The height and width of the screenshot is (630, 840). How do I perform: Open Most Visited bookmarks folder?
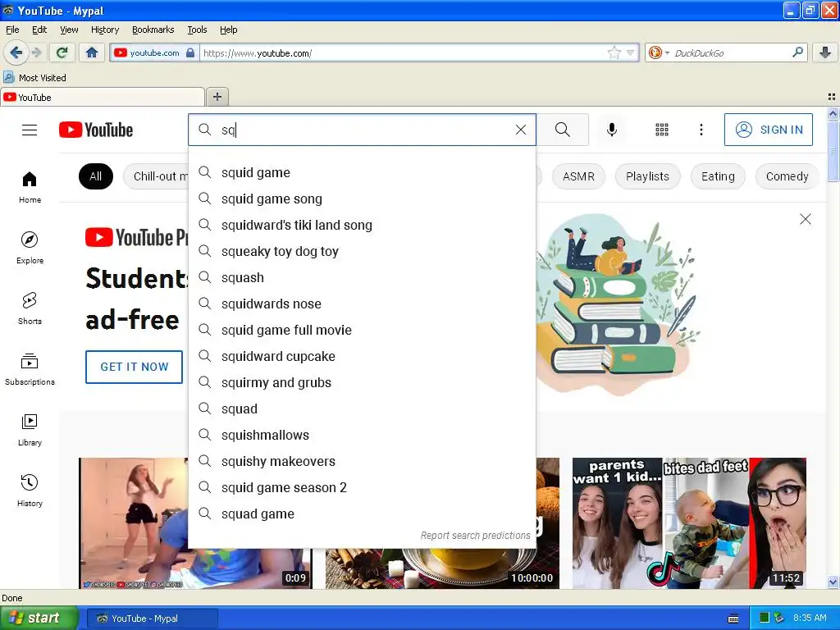(x=35, y=78)
